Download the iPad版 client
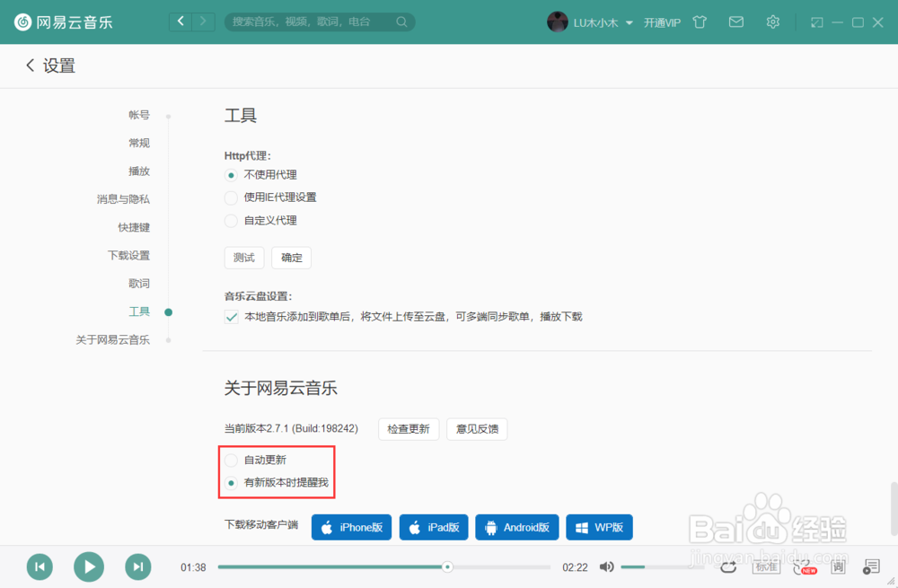Image resolution: width=898 pixels, height=588 pixels. pos(434,527)
